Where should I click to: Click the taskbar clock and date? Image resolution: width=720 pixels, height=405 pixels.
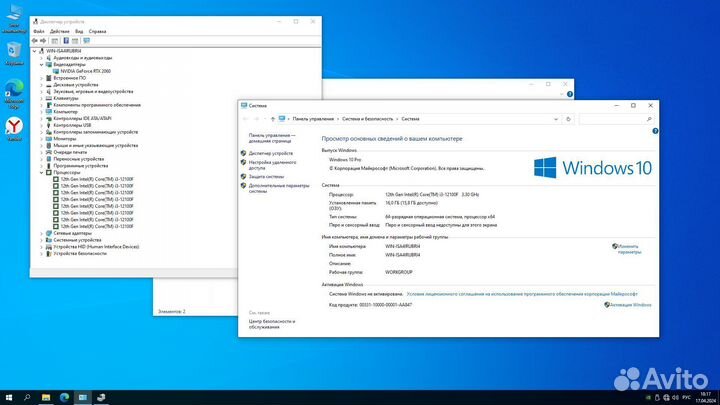tap(706, 398)
